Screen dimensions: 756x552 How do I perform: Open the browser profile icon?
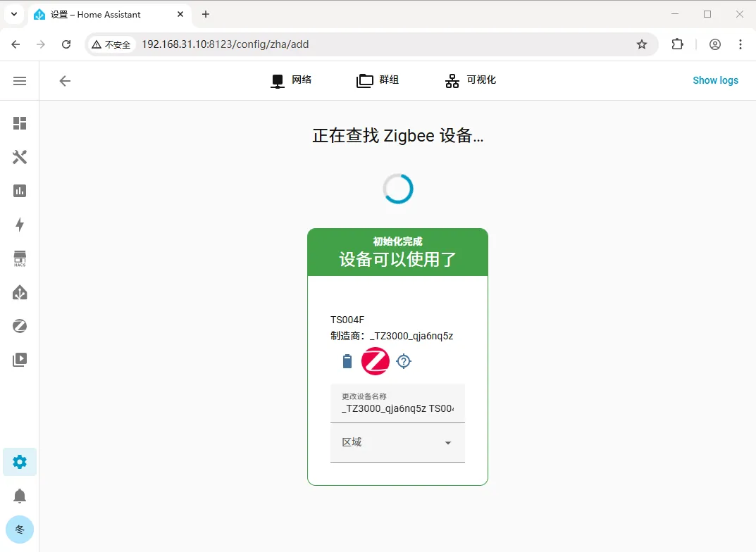[715, 44]
